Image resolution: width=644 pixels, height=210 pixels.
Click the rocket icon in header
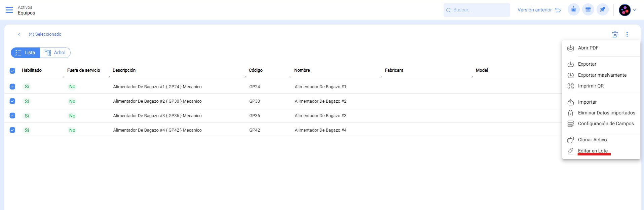[x=602, y=10]
